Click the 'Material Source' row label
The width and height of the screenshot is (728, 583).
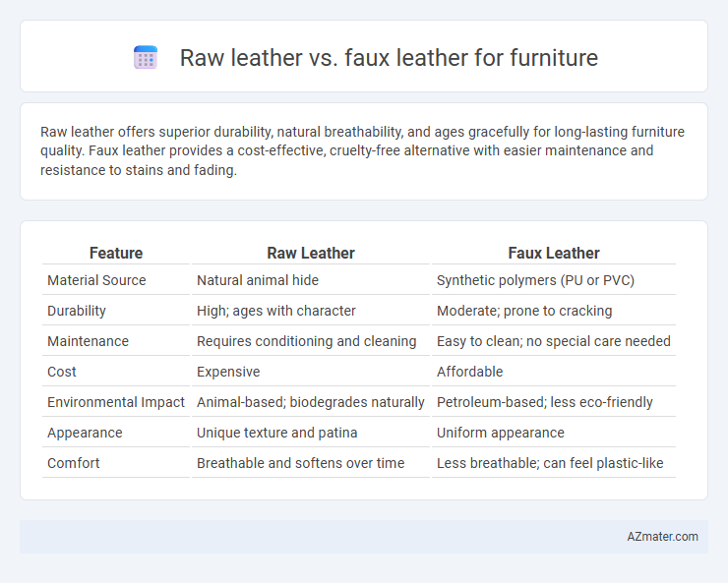[x=96, y=280]
